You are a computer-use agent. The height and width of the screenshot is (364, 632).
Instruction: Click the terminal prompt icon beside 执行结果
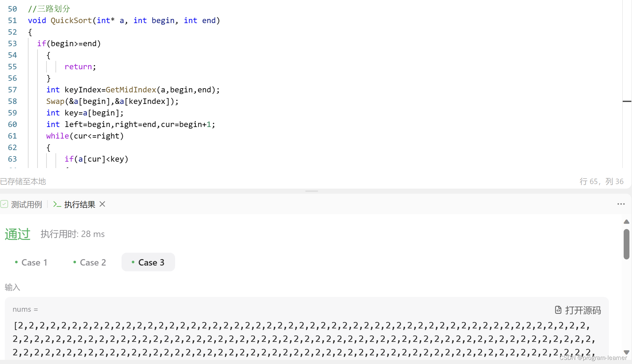[x=57, y=204]
